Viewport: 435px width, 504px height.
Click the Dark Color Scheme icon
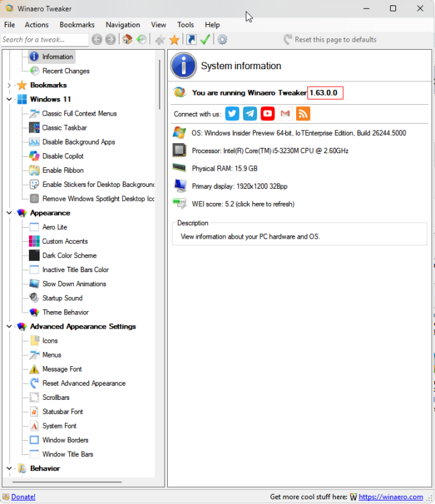point(34,255)
